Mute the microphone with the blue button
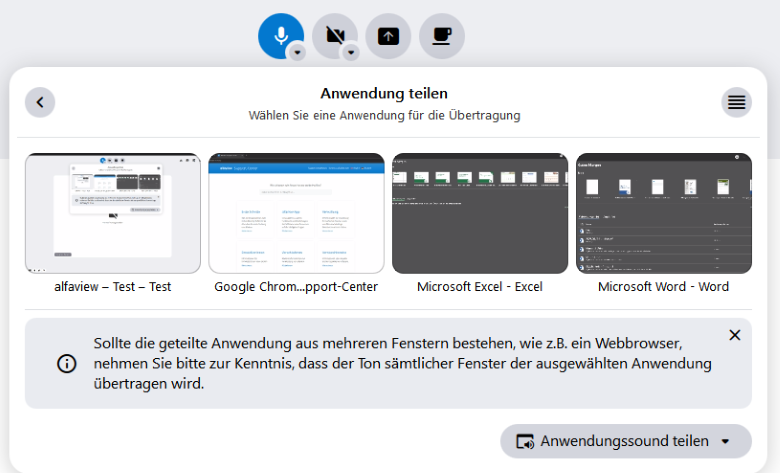 (x=279, y=34)
